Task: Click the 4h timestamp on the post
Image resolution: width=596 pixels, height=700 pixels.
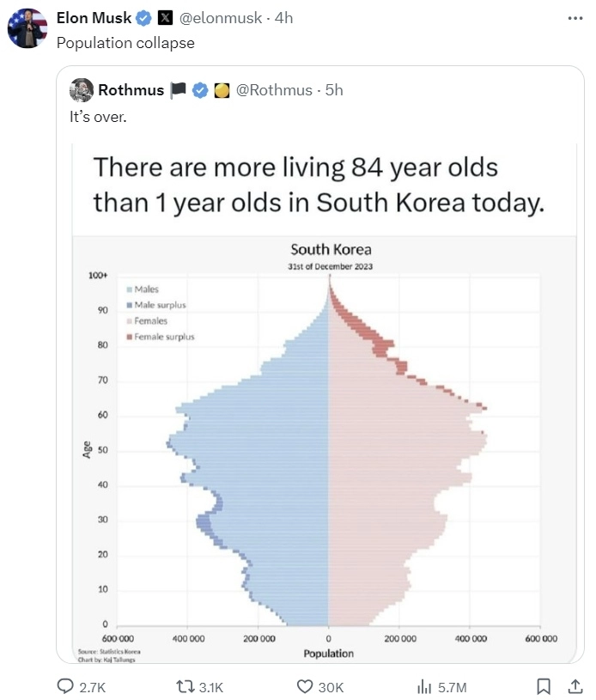Action: coord(284,18)
